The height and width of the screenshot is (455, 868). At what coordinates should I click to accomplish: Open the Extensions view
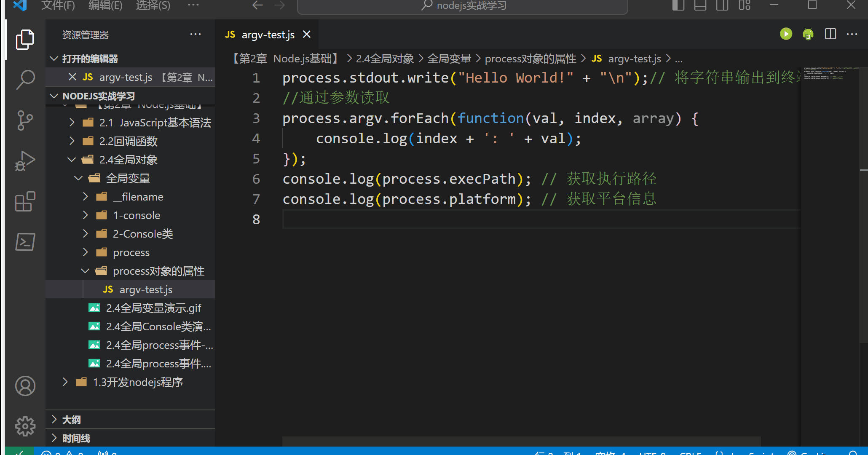pos(25,201)
